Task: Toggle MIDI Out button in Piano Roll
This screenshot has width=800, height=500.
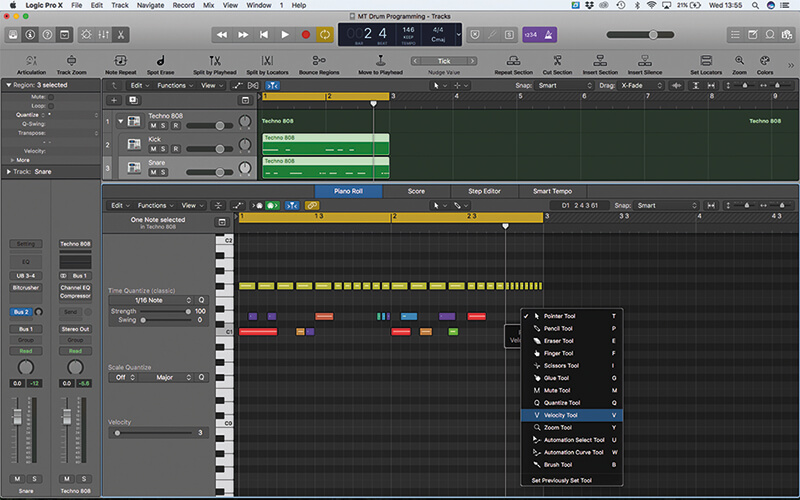Action: (271, 206)
